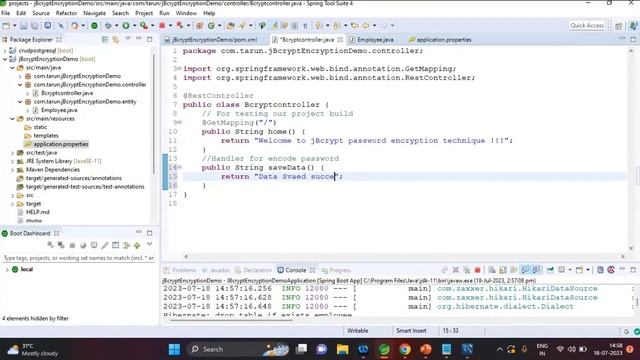Toggle Pin Console in Console toolbar

point(551,270)
